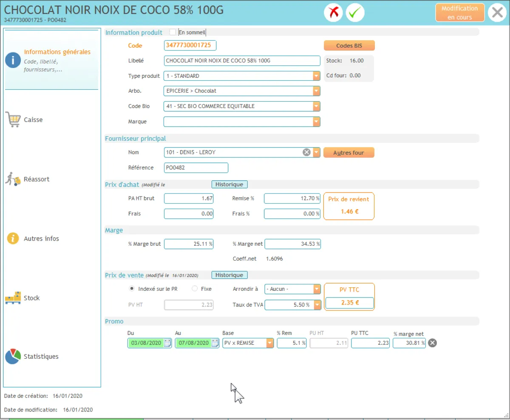This screenshot has width=510, height=420.
Task: Click the % Marge brut field
Action: click(189, 244)
